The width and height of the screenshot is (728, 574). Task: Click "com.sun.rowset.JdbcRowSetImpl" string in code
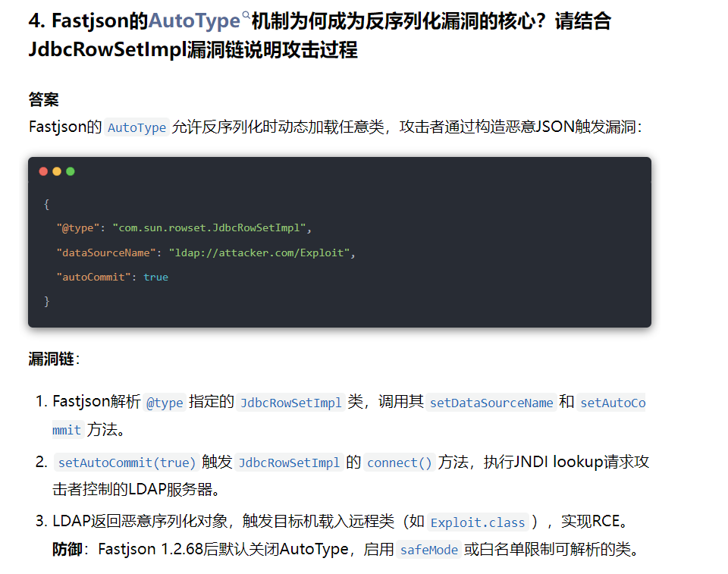[x=209, y=228]
